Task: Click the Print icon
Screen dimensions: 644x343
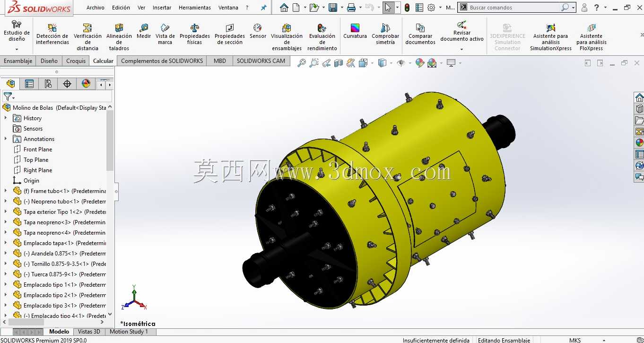Action: [351, 8]
